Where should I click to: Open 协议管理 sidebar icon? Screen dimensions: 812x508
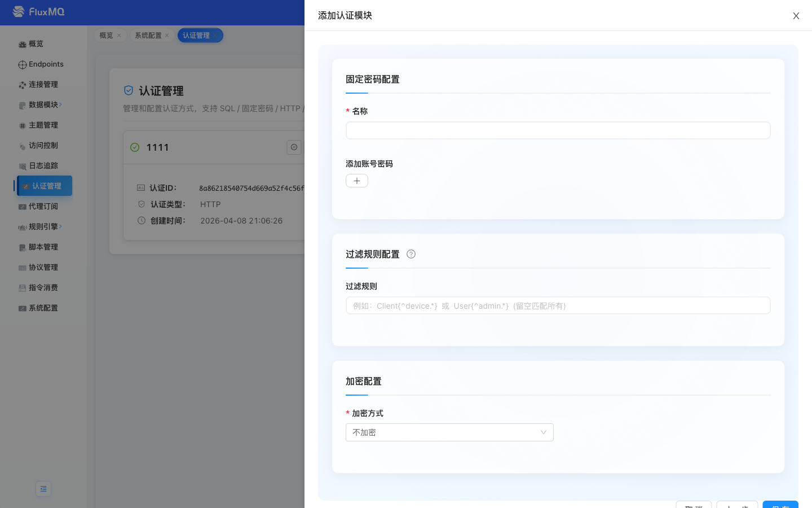pyautogui.click(x=23, y=268)
